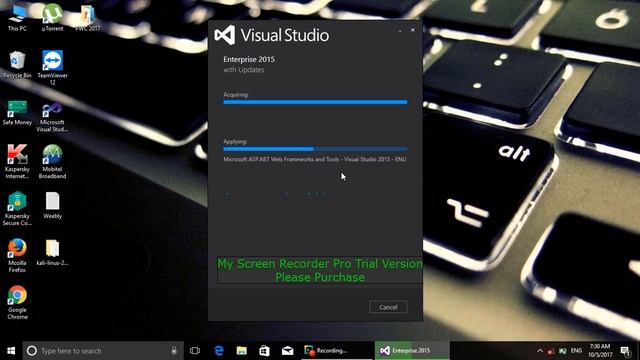Viewport: 640px width, 360px height.
Task: Select the Google Chrome desktop shortcut
Action: tap(17, 302)
